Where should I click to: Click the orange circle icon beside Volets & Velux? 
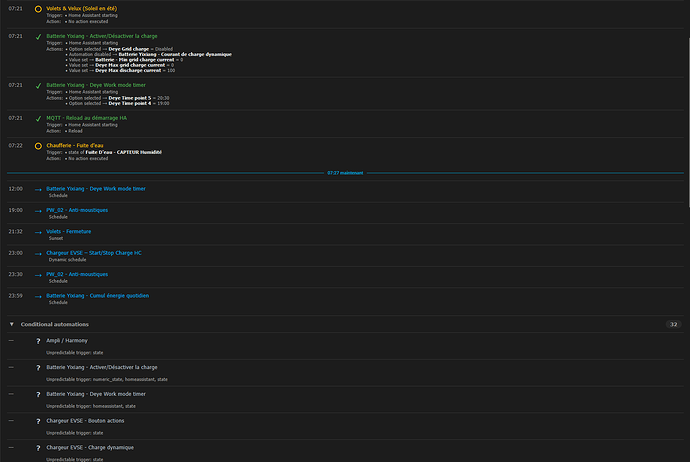(38, 9)
